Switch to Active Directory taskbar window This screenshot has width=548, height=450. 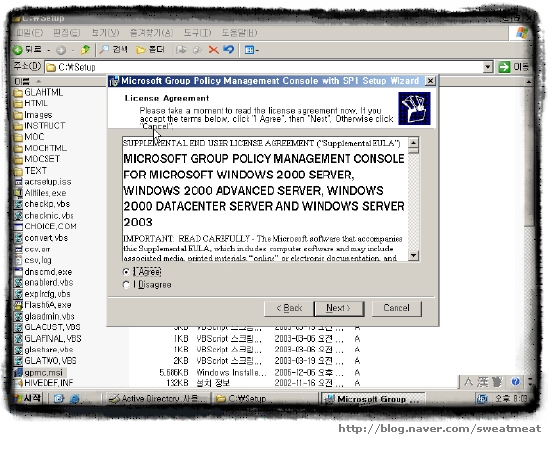pyautogui.click(x=158, y=399)
